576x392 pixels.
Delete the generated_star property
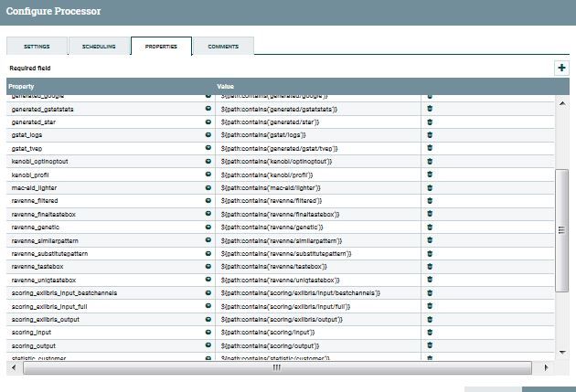430,122
